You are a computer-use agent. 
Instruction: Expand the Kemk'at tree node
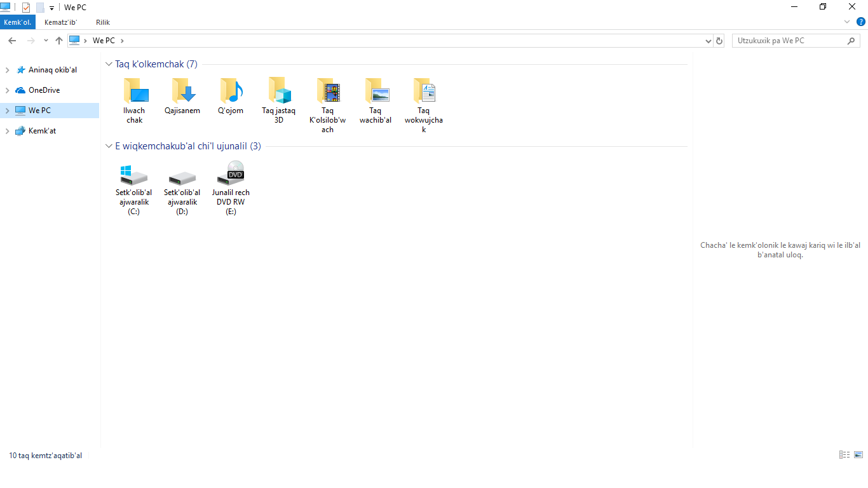pyautogui.click(x=8, y=131)
